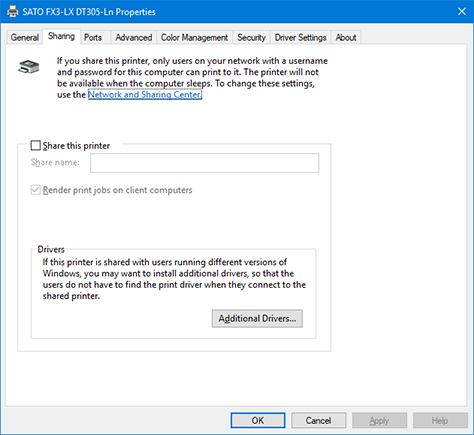Show the About tab
Viewport: 474px width, 435px height.
[x=346, y=37]
